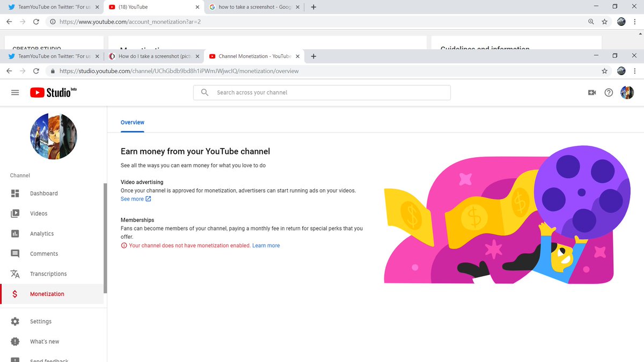Click the Memberships heading text
The image size is (644, 362).
[x=137, y=220]
